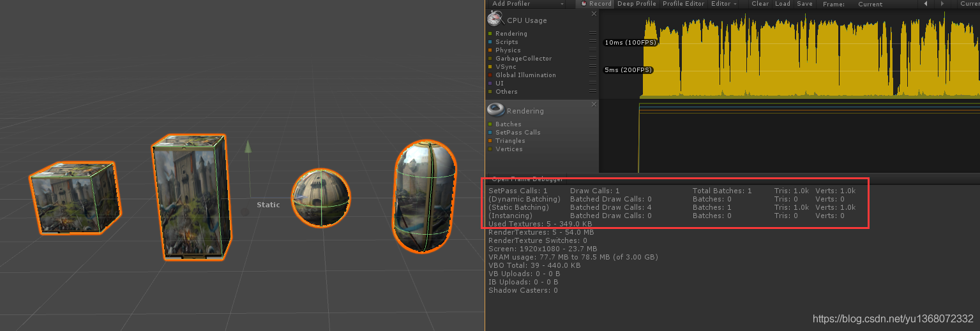Open the Add Profiler dropdown

pos(527,4)
